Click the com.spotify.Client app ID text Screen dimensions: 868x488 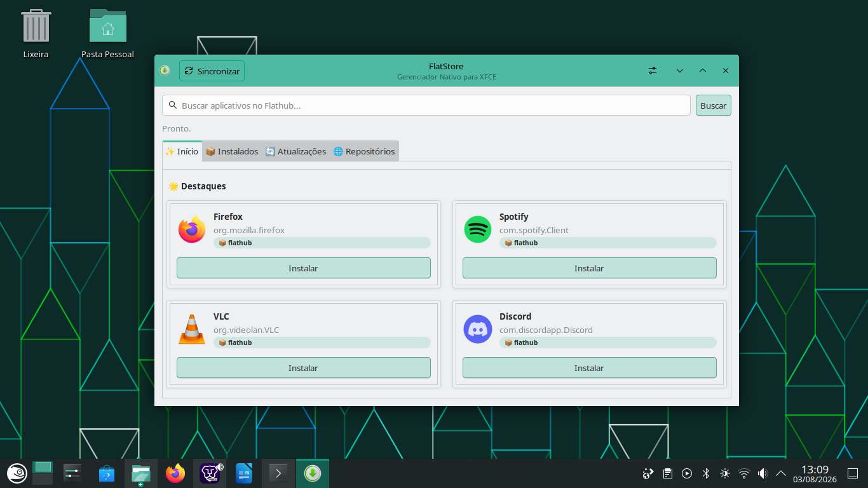[534, 230]
